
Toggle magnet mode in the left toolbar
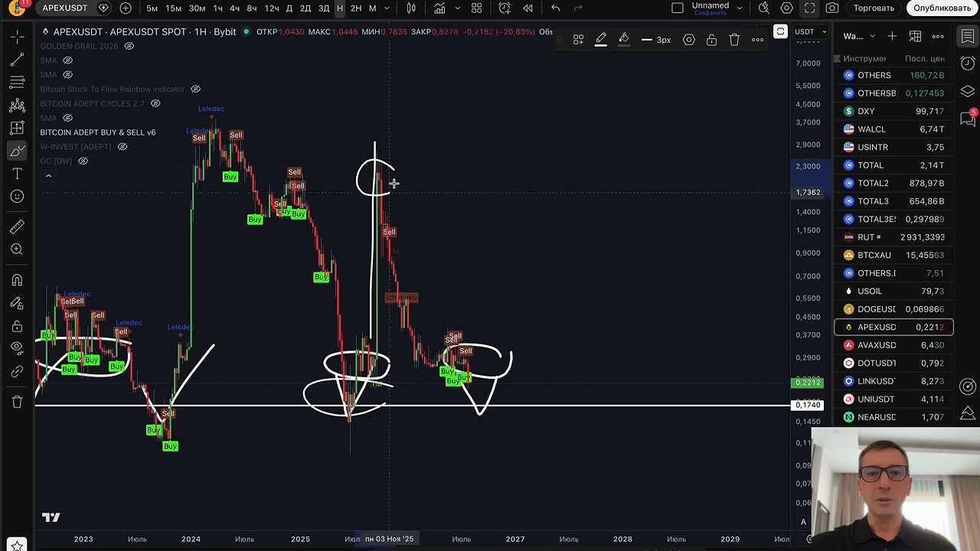coord(17,280)
